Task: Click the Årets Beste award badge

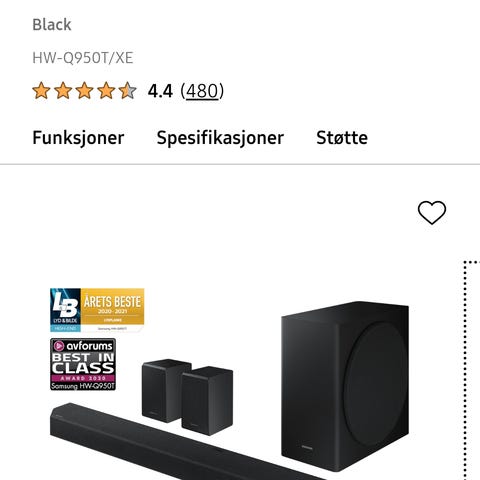Action: click(x=97, y=310)
